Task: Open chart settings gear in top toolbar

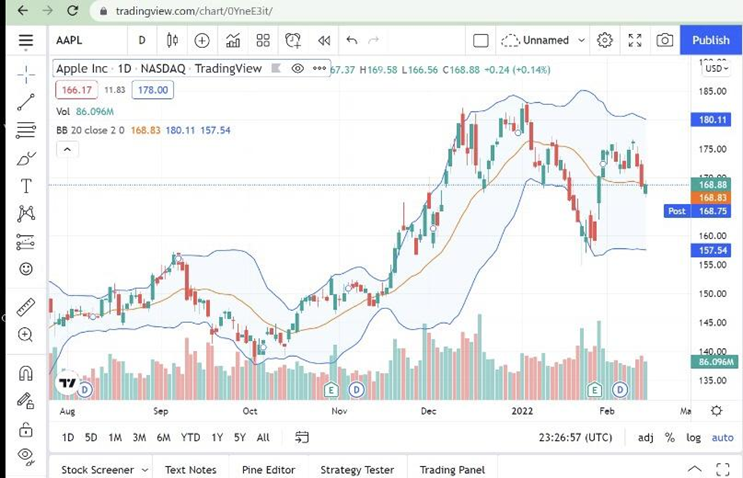Action: coord(605,40)
